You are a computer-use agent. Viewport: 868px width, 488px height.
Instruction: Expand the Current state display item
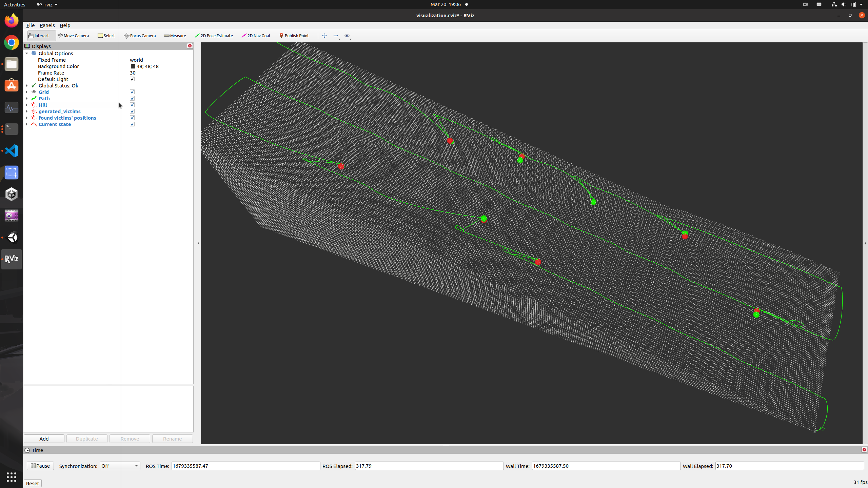pos(27,124)
